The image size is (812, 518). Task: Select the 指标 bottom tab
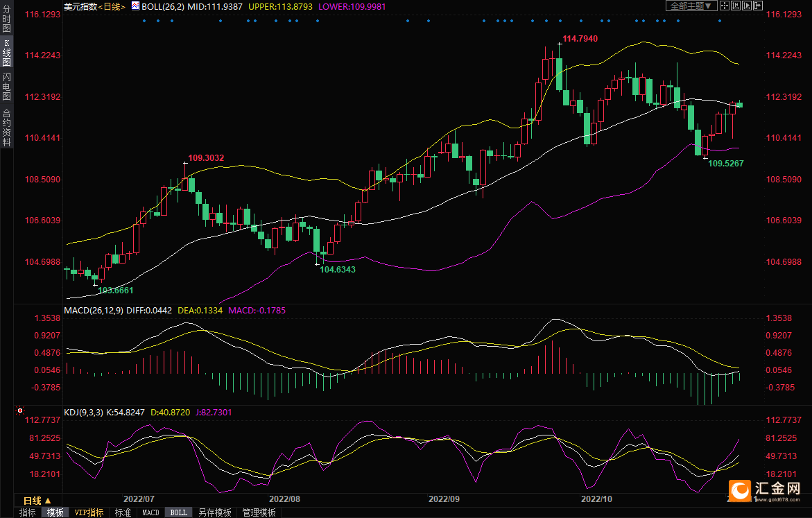point(28,512)
